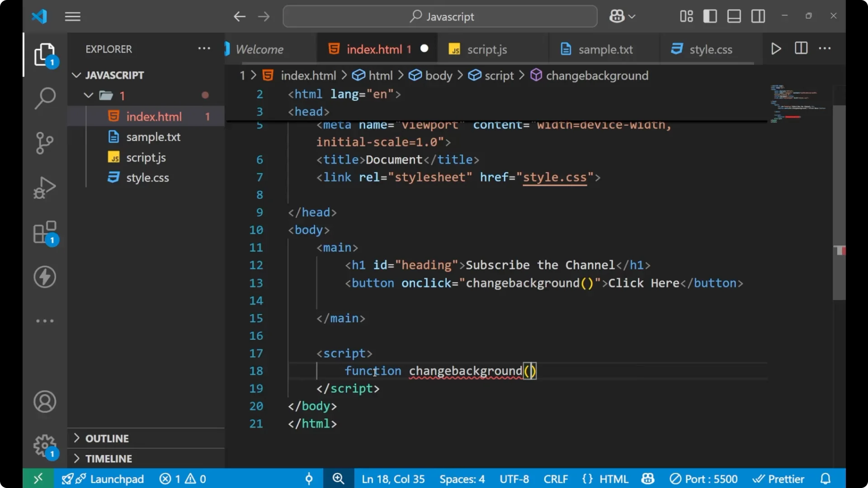
Task: Open the Split Editor icon
Action: tap(800, 48)
